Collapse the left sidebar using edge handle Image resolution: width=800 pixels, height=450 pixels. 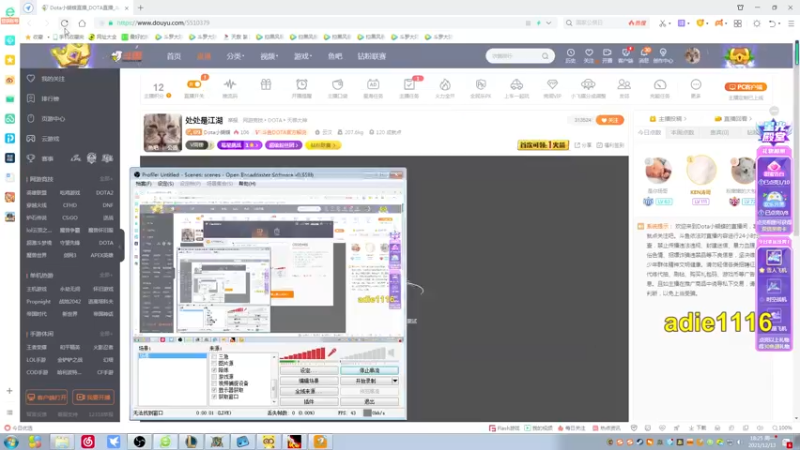coord(121,246)
